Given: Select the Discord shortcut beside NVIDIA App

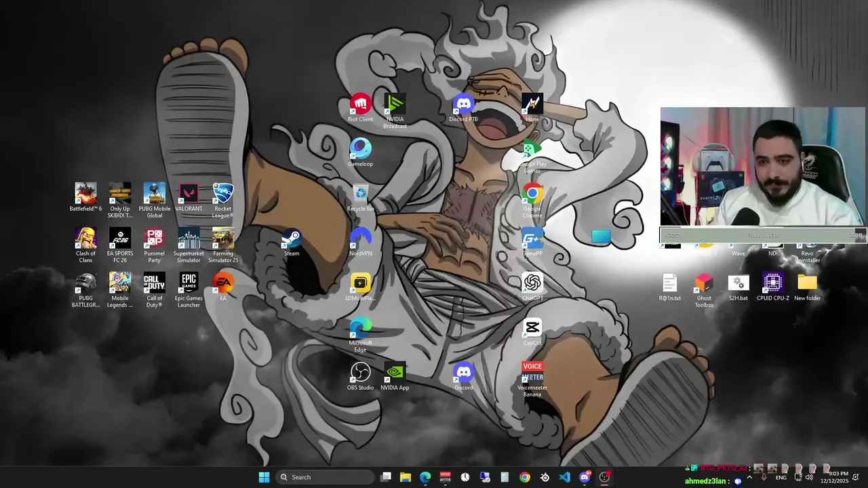Looking at the screenshot, I should [463, 376].
